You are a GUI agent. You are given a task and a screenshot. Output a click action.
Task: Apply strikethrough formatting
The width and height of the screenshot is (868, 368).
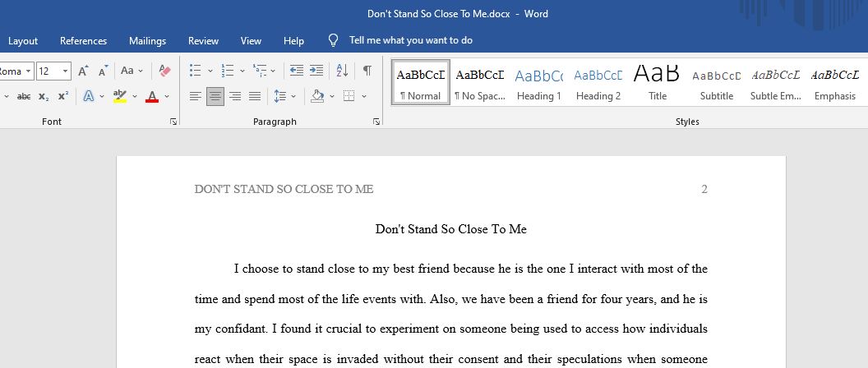point(24,96)
